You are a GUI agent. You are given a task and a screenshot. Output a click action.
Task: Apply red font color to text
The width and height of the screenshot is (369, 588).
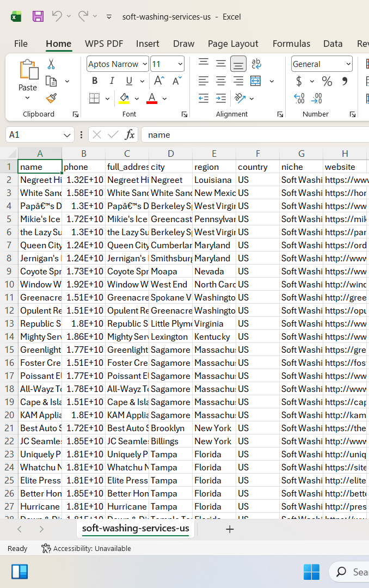152,98
